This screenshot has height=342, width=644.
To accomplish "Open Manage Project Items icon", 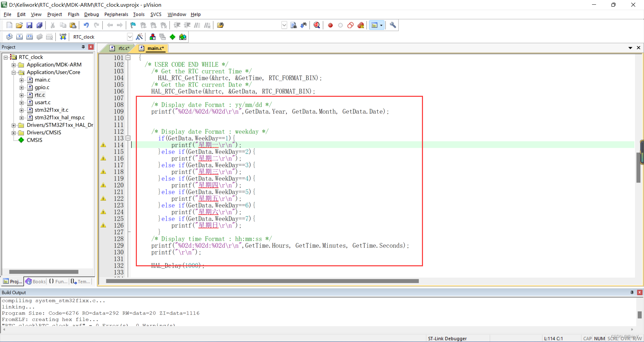I will pos(153,37).
